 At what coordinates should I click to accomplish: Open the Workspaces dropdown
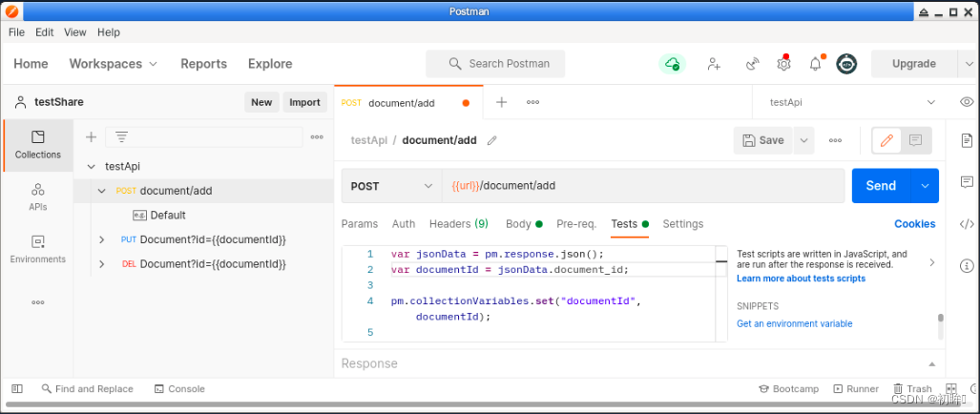pyautogui.click(x=114, y=64)
